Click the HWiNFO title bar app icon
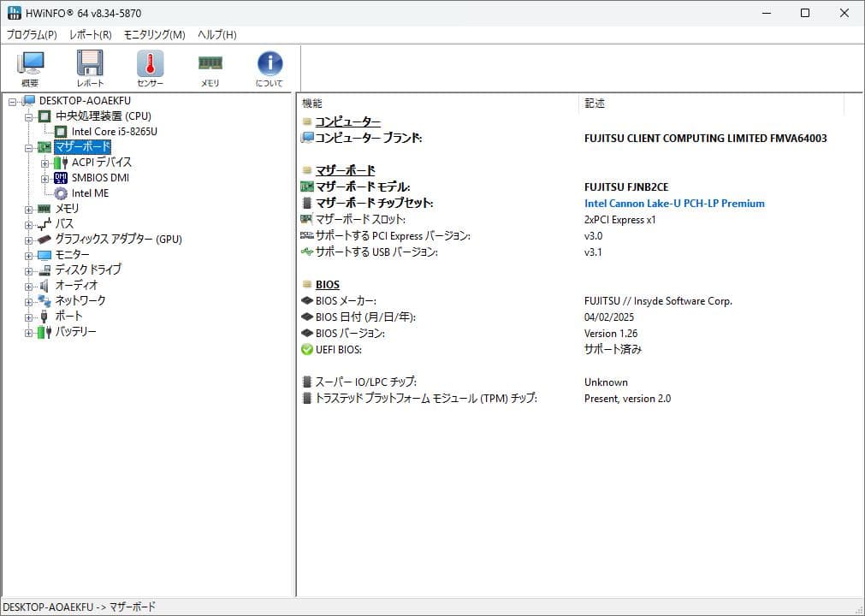 pos(15,13)
